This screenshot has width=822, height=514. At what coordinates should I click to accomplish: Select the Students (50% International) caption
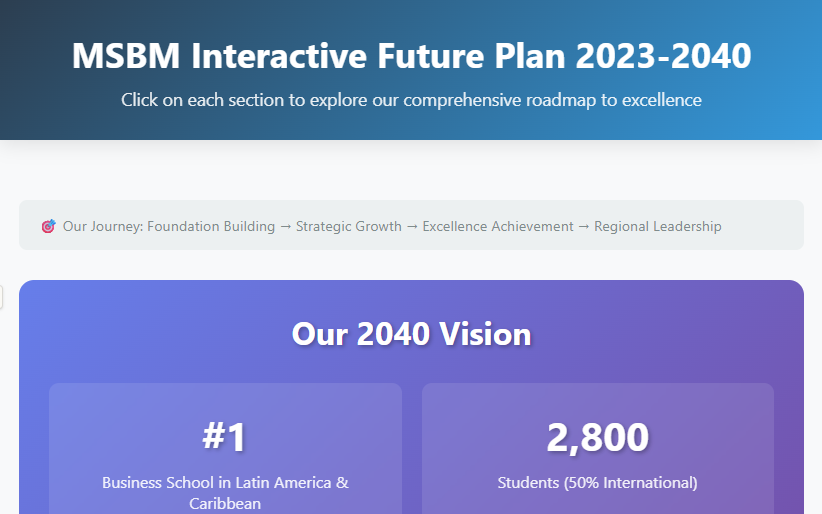[x=597, y=483]
